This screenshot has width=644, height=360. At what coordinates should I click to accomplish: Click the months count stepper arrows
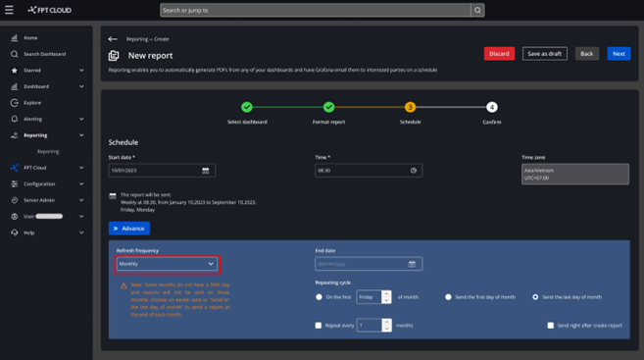coord(386,326)
